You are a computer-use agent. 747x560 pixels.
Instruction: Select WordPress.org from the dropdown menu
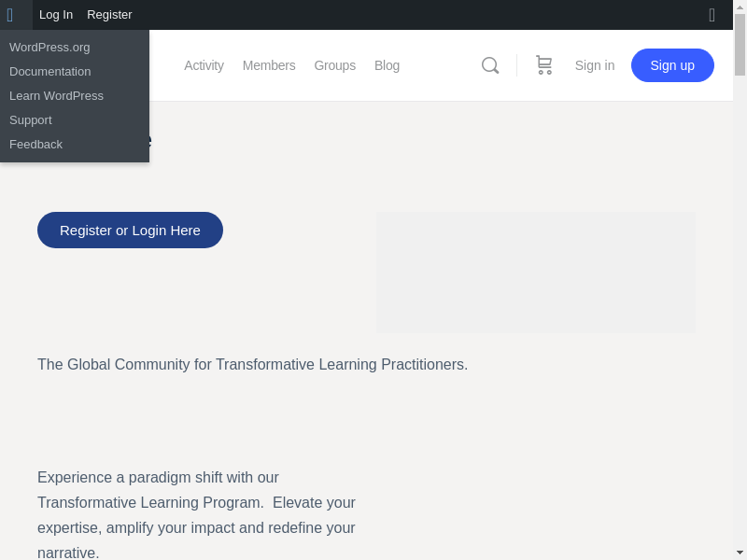coord(49,48)
